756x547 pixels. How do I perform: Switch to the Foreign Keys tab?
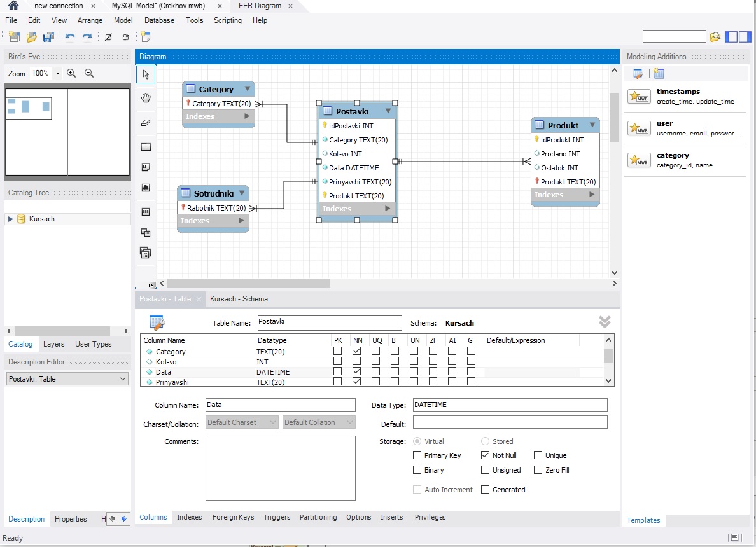tap(233, 517)
